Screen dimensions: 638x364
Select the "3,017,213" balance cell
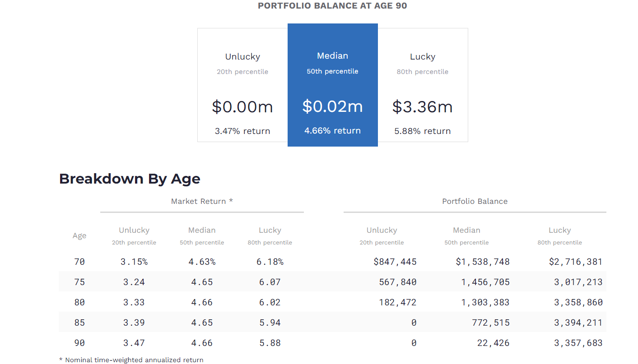578,282
